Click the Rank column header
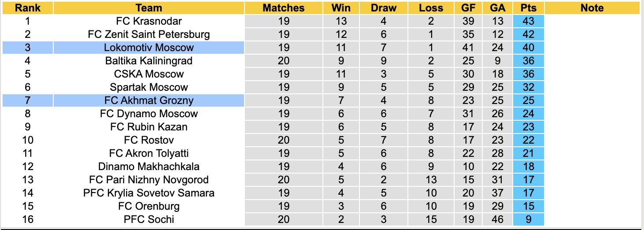 tap(27, 8)
